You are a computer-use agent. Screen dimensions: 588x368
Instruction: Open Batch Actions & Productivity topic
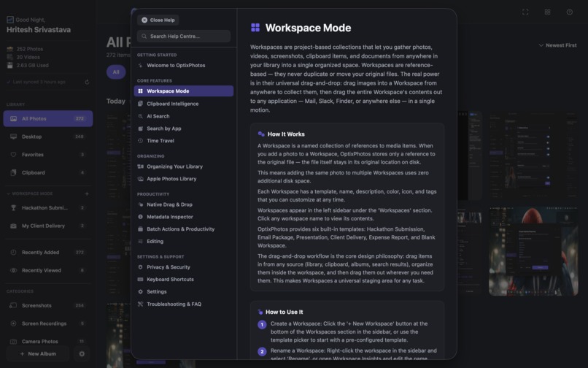[x=184, y=229]
